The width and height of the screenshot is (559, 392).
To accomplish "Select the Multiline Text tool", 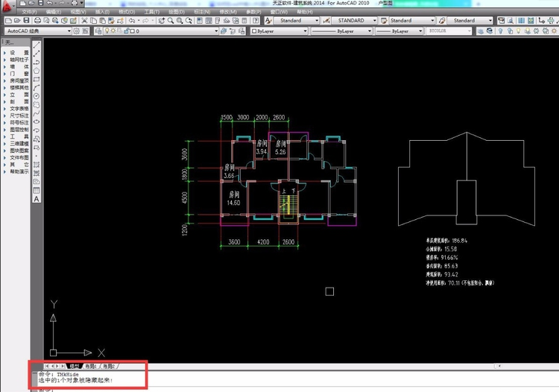I will coord(37,199).
